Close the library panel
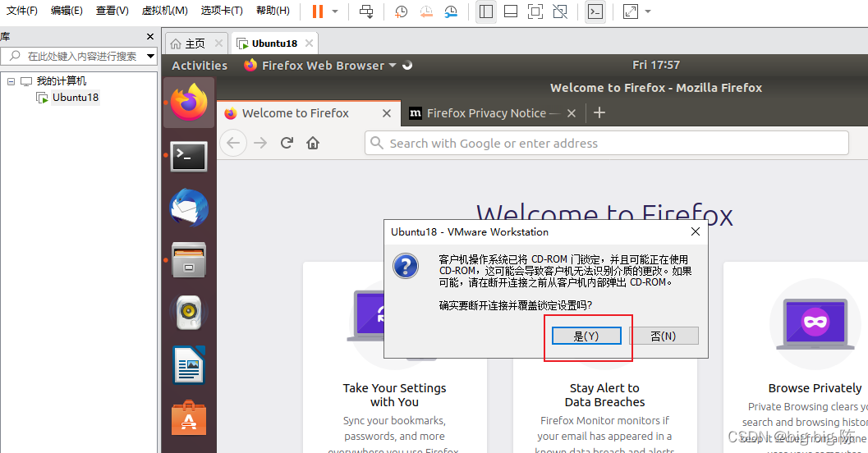 tap(150, 36)
